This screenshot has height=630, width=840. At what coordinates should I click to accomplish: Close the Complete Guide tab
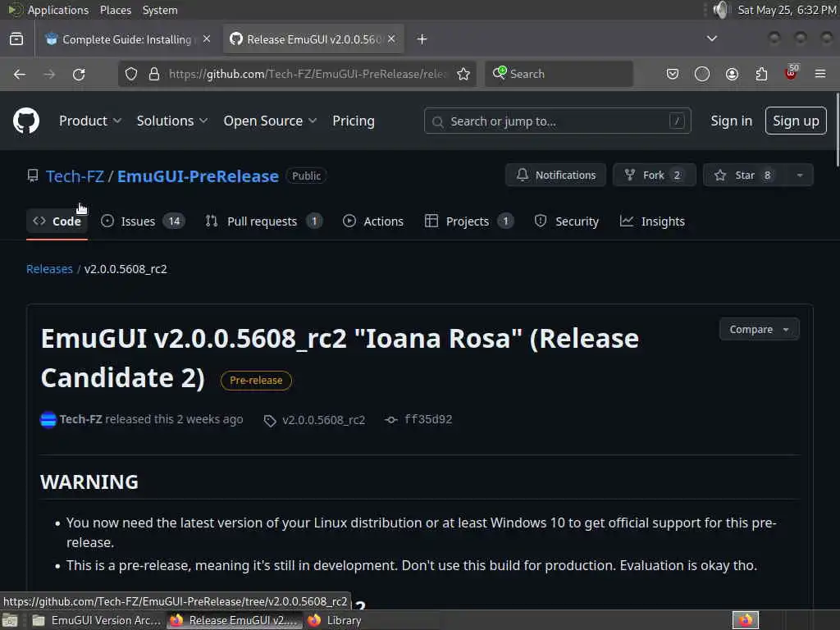coord(206,39)
